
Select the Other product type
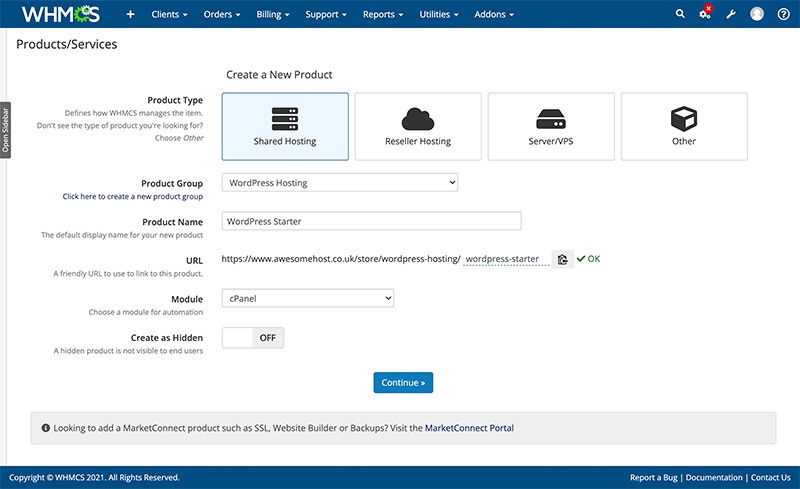684,127
